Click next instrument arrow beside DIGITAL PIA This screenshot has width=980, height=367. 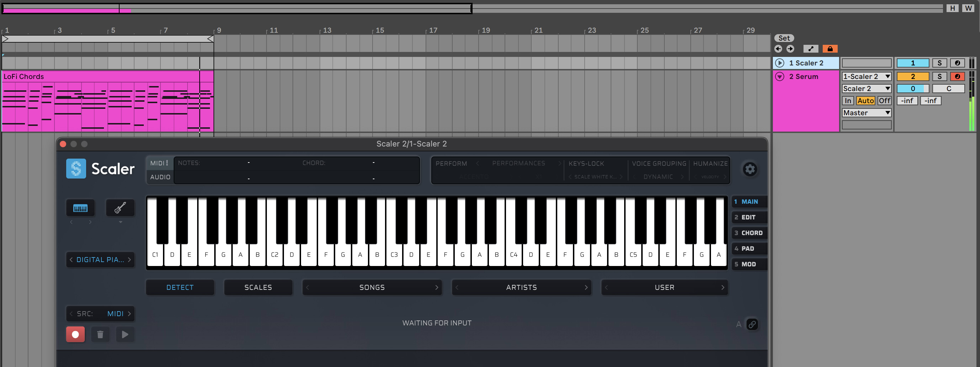coord(129,260)
